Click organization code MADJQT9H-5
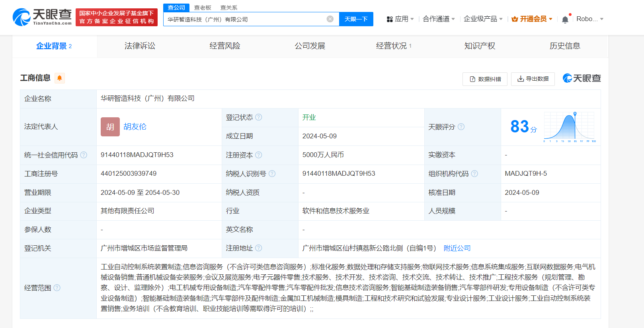 [x=526, y=174]
